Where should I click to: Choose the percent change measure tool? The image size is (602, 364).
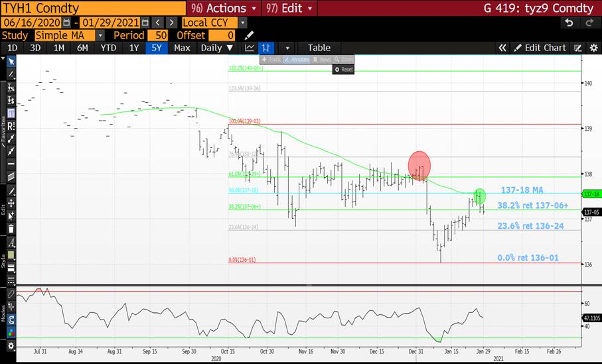(11, 88)
